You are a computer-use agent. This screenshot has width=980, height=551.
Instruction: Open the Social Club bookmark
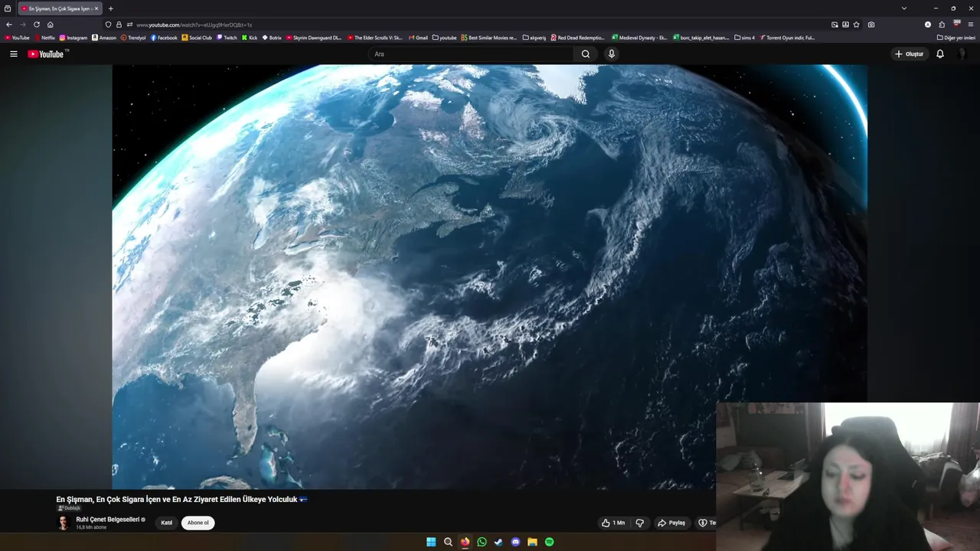point(198,37)
